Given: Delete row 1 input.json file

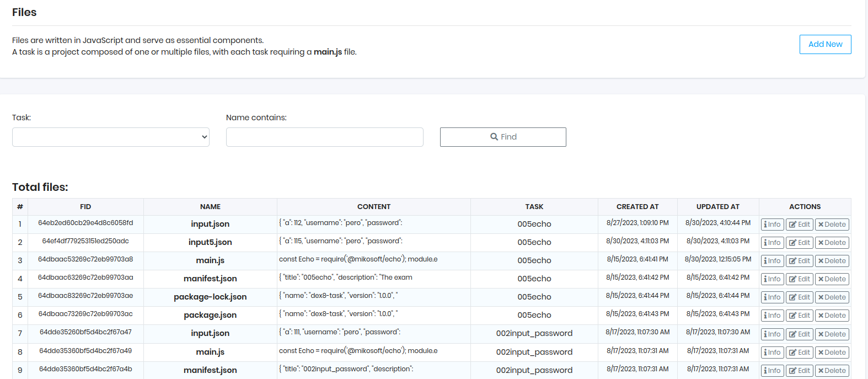Looking at the screenshot, I should pos(832,225).
